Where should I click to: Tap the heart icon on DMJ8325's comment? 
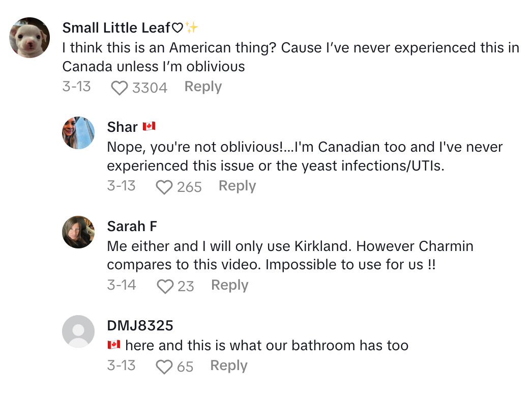point(165,366)
